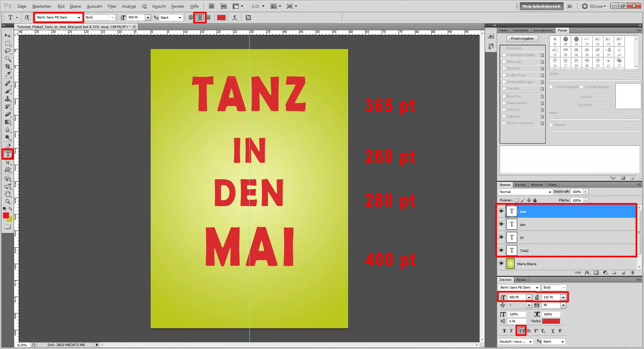Select the Hand tool

(x=7, y=194)
